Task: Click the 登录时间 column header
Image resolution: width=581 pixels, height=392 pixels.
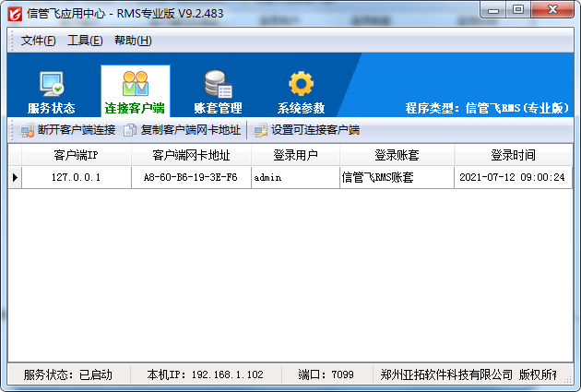Action: [x=513, y=155]
